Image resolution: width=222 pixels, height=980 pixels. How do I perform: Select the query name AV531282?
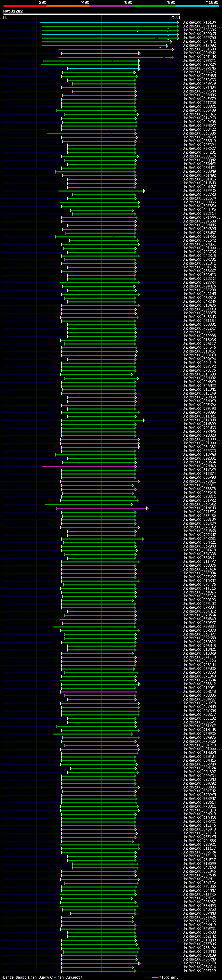coord(13,11)
